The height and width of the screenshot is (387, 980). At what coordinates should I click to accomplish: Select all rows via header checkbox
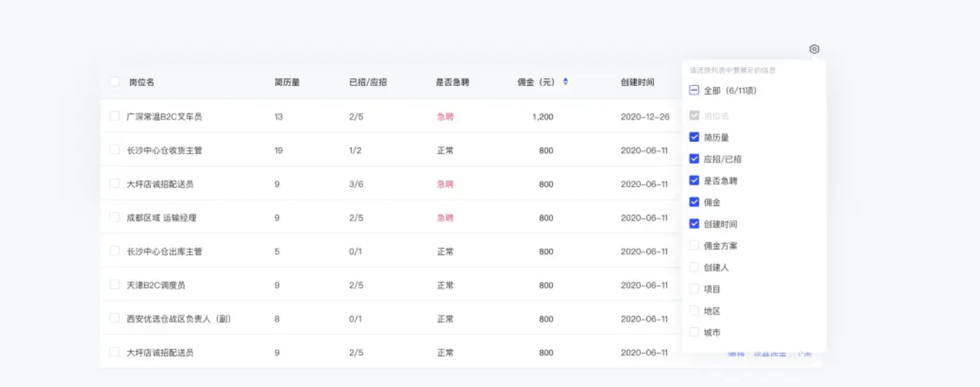(114, 82)
